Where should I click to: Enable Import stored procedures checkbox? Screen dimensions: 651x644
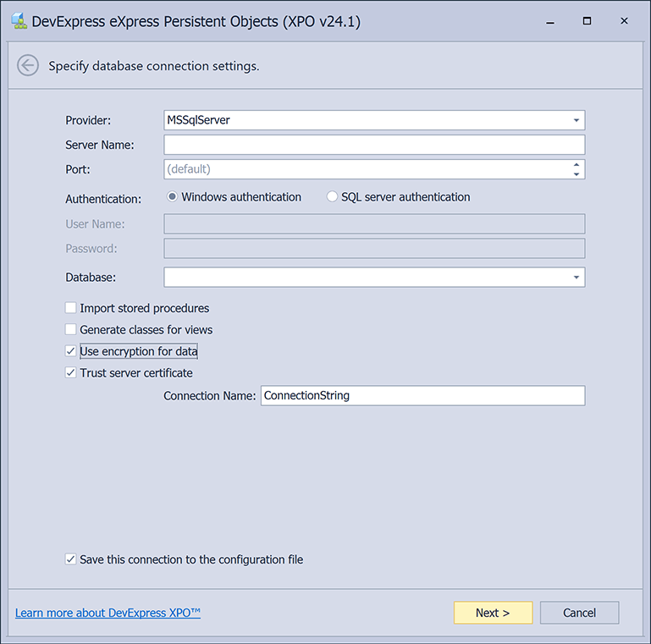(x=71, y=308)
